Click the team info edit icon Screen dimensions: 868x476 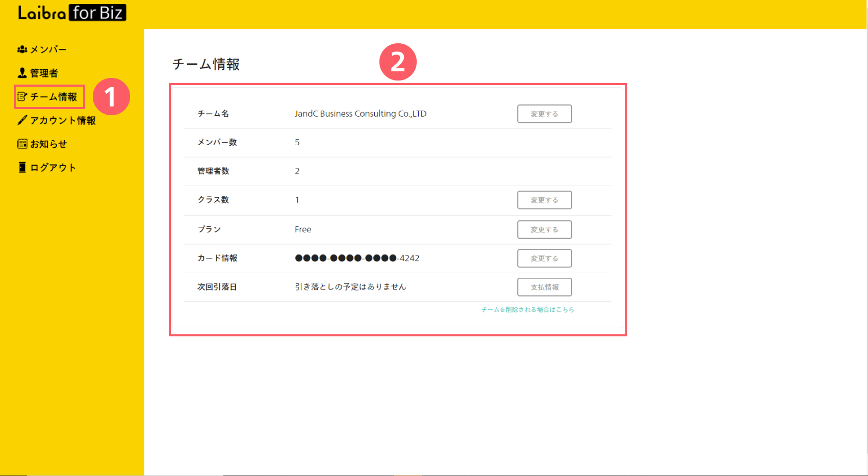[22, 97]
